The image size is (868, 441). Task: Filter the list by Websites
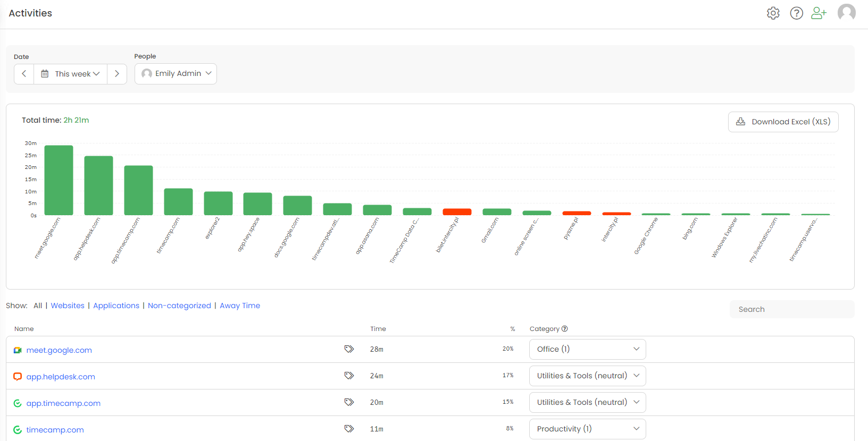[68, 306]
